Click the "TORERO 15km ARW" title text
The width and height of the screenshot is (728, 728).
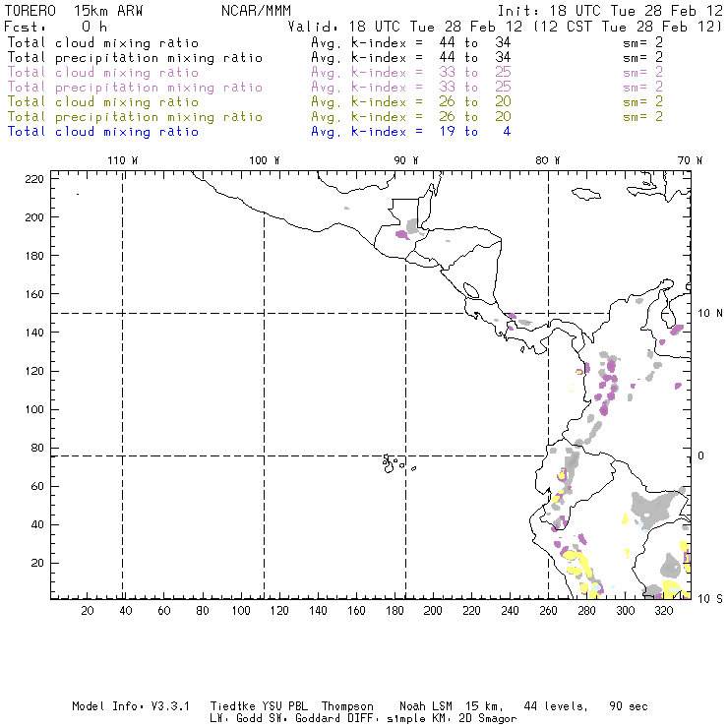click(x=74, y=11)
